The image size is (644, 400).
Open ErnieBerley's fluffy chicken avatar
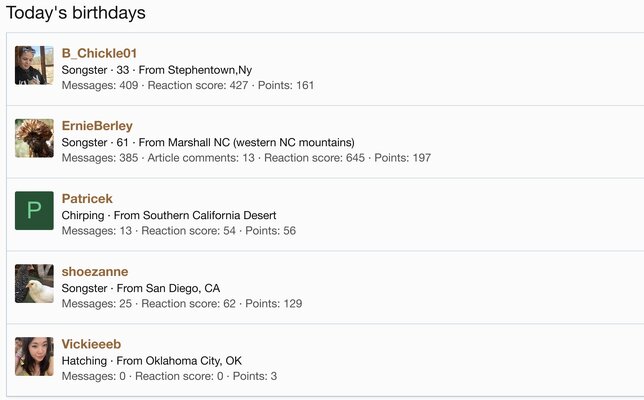tap(34, 138)
